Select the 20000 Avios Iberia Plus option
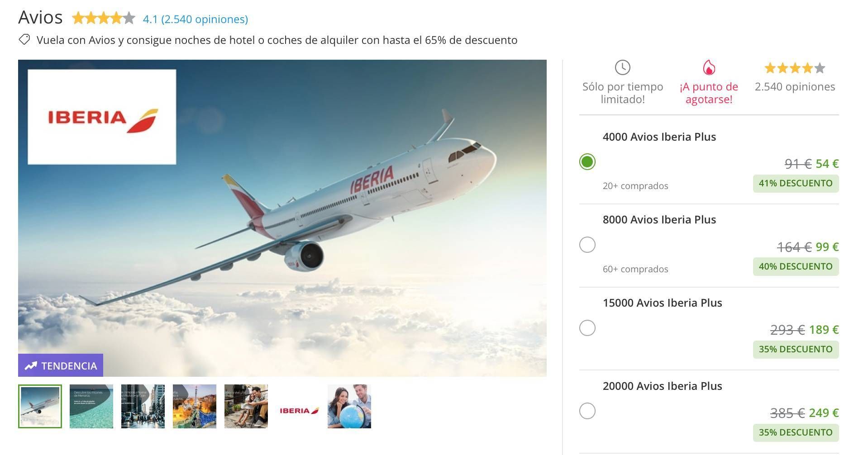The height and width of the screenshot is (455, 868). point(587,411)
